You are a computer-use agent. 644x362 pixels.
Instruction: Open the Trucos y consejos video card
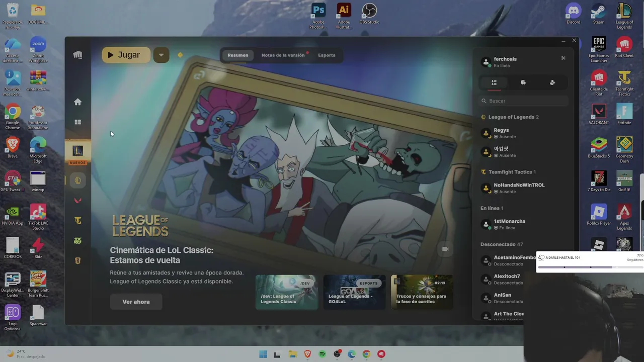pyautogui.click(x=422, y=292)
